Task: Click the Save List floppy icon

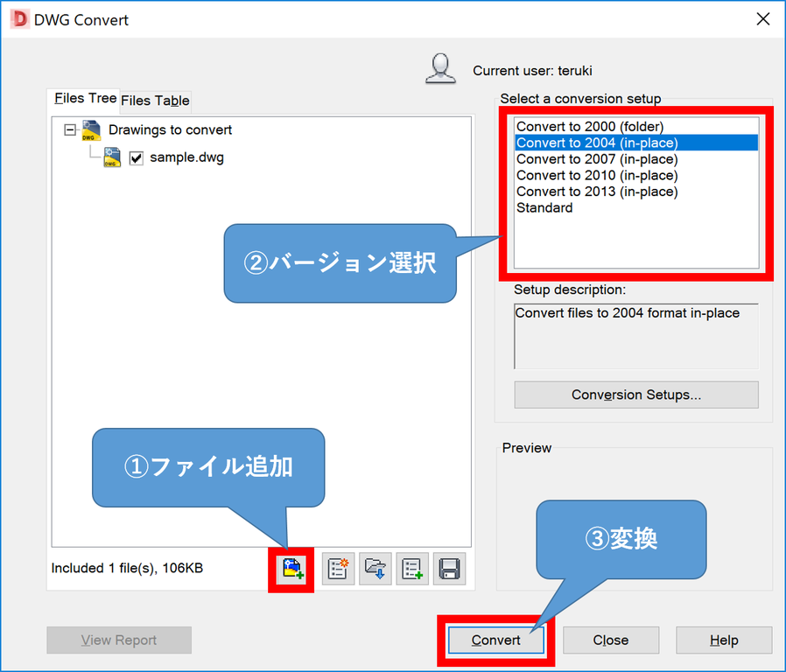Action: (x=449, y=570)
